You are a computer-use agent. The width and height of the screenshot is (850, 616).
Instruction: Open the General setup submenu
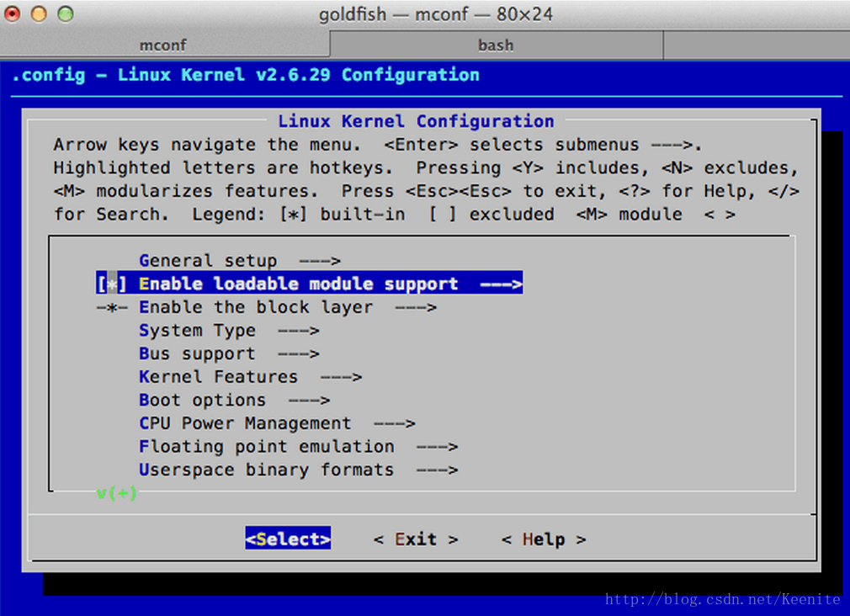click(x=240, y=261)
